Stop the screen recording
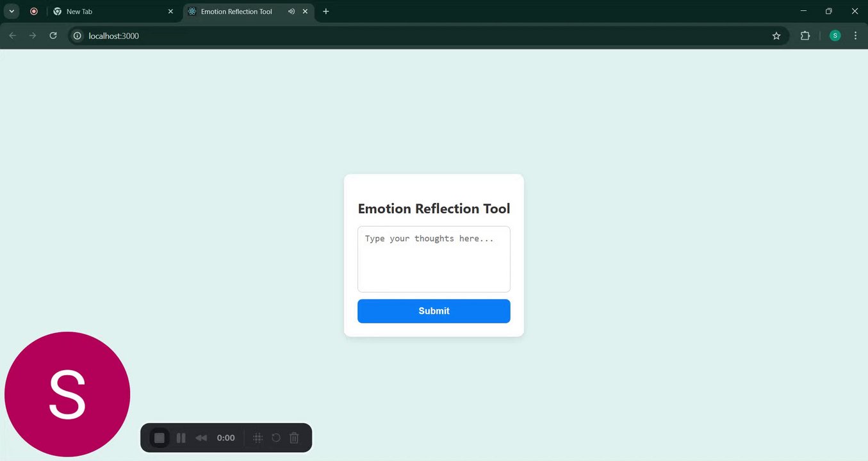 [x=160, y=438]
